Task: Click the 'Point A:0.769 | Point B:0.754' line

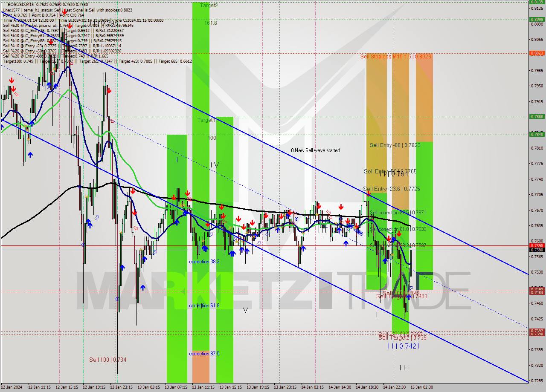Action: [x=44, y=15]
